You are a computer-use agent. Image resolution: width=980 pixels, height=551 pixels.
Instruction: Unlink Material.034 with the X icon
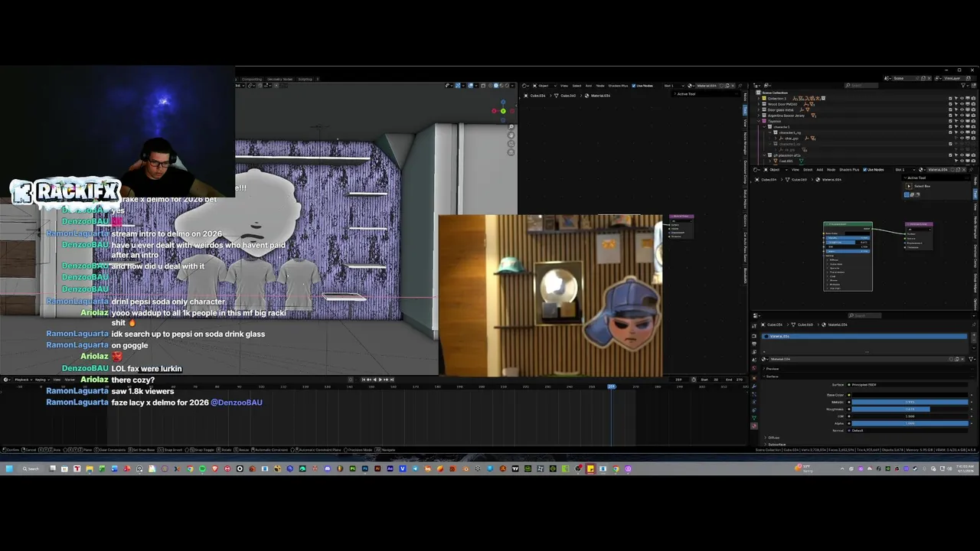click(962, 359)
